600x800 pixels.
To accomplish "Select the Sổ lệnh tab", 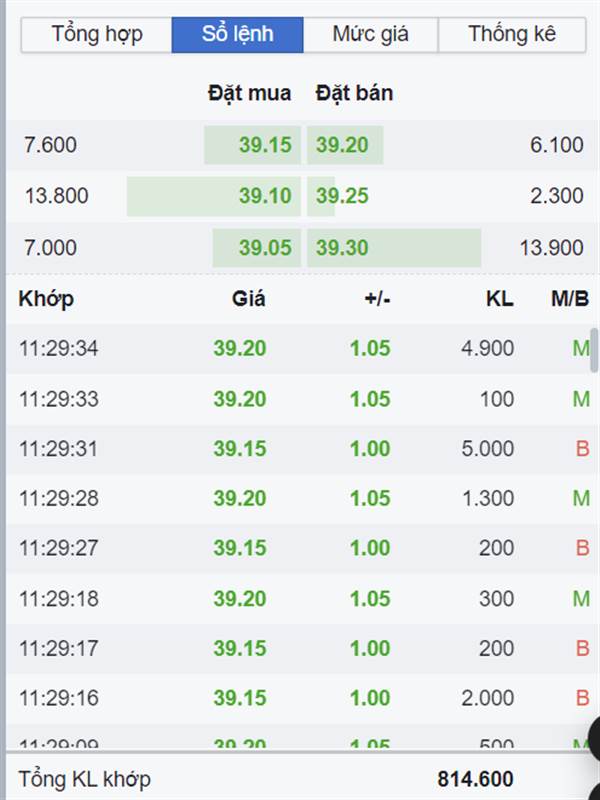I will point(237,35).
